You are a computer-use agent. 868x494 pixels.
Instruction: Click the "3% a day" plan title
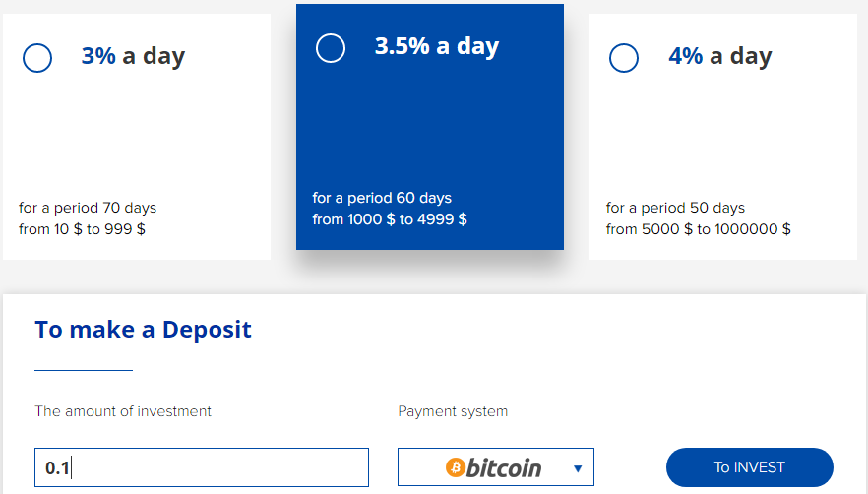133,56
